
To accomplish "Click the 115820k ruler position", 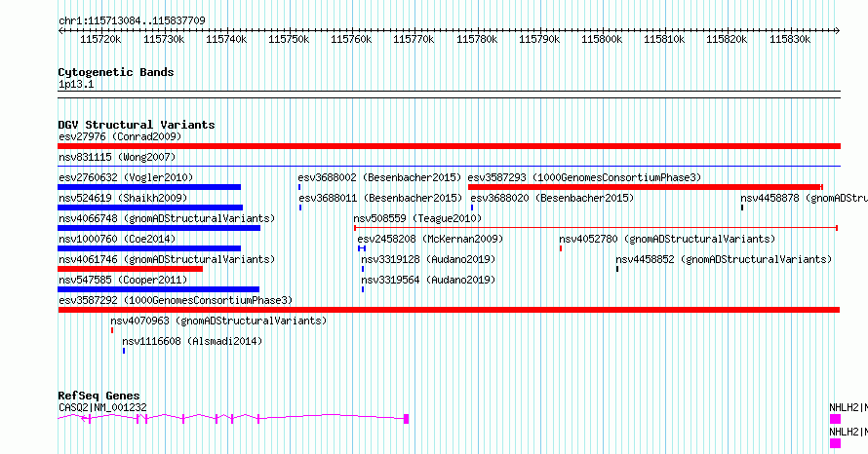I will [727, 39].
